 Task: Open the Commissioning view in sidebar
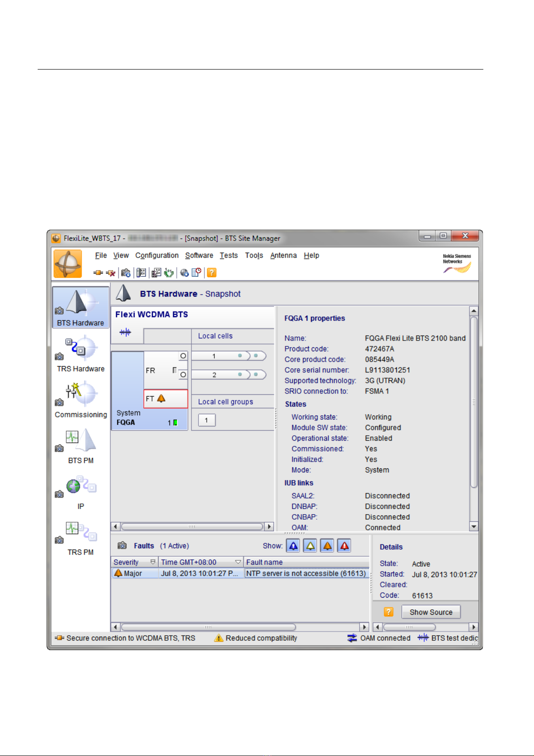pos(81,400)
